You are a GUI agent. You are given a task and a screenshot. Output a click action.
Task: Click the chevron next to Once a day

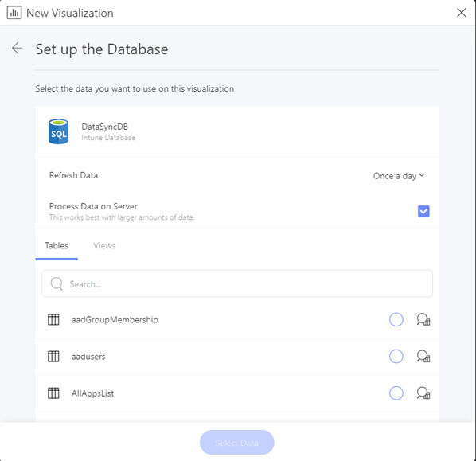pyautogui.click(x=422, y=175)
